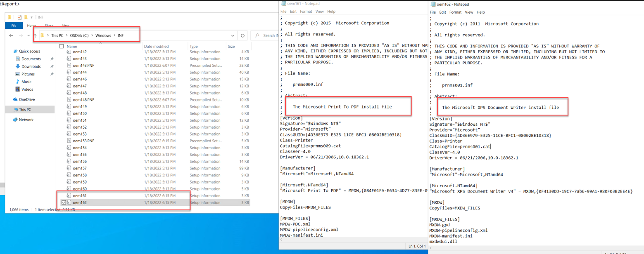Click horizontal scrollbar left arrow in oem162 Notepad
Image resolution: width=644 pixels, height=254 pixels.
431,248
